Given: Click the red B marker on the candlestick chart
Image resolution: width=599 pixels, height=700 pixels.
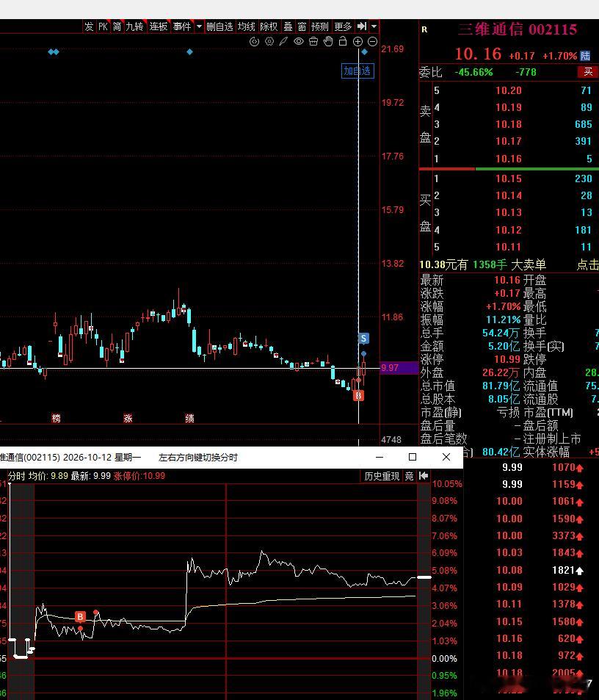Looking at the screenshot, I should (x=358, y=395).
